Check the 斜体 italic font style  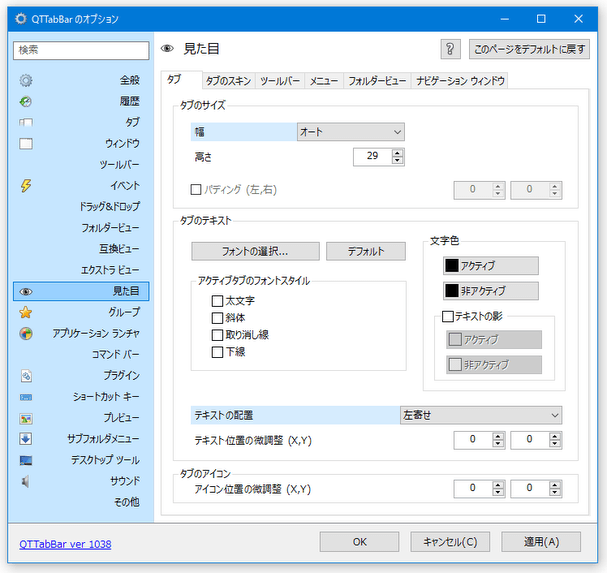pos(217,318)
